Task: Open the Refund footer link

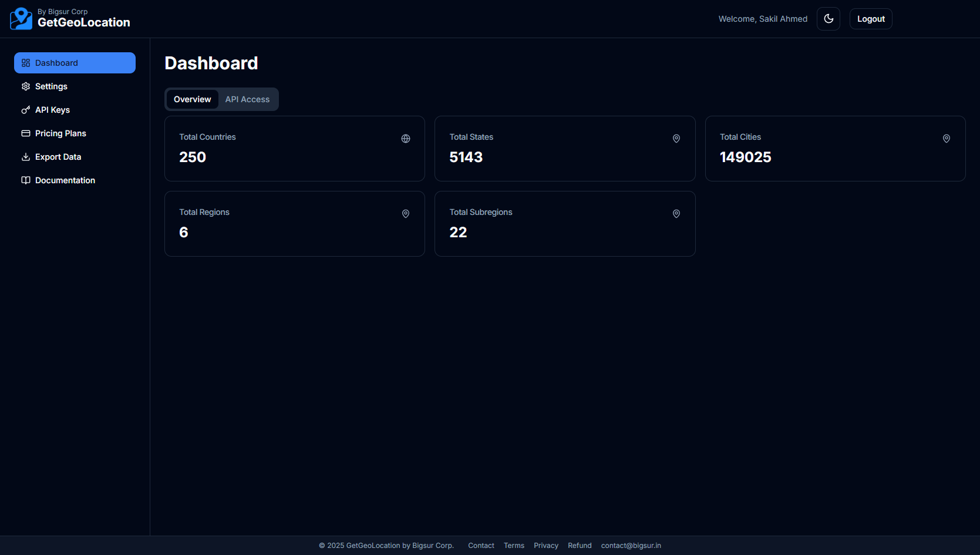Action: (x=580, y=546)
